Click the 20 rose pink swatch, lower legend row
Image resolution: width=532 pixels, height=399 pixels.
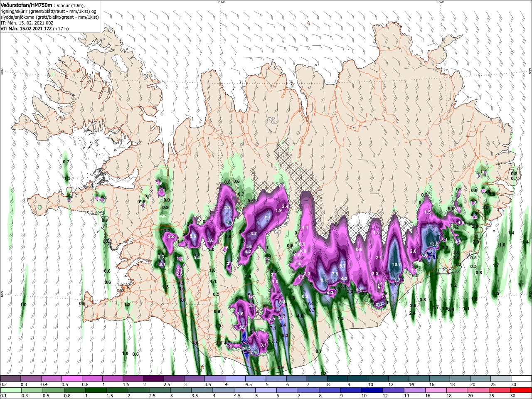[x=478, y=390]
